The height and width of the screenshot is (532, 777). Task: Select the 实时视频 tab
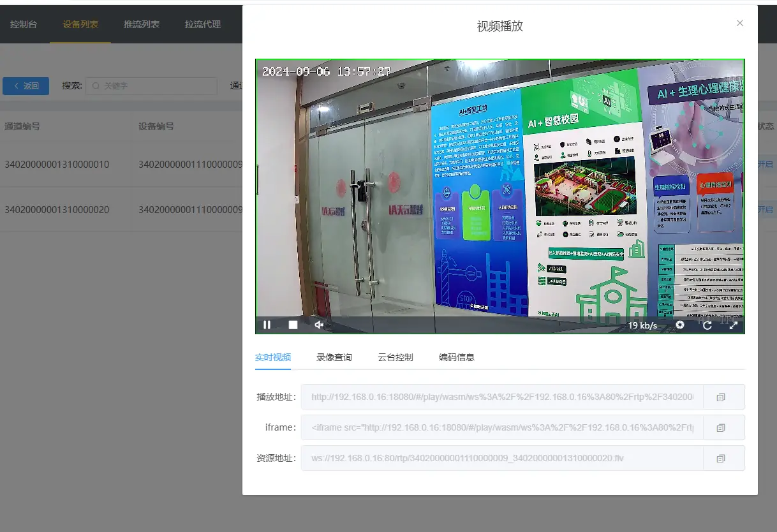tap(273, 357)
